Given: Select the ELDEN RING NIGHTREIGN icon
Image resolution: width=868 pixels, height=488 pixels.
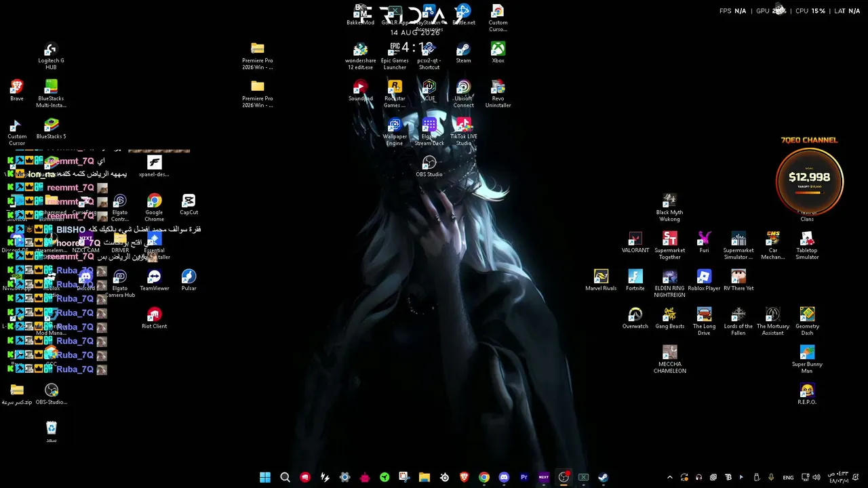Looking at the screenshot, I should click(669, 284).
